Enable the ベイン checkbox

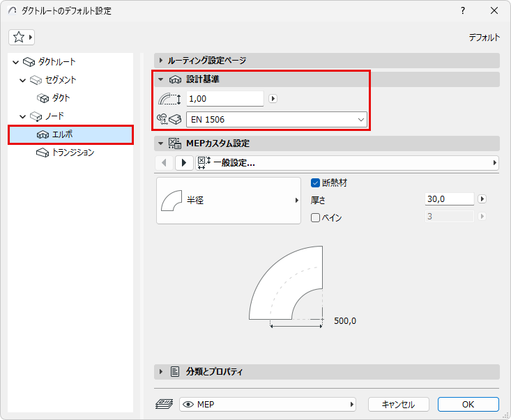tap(315, 217)
